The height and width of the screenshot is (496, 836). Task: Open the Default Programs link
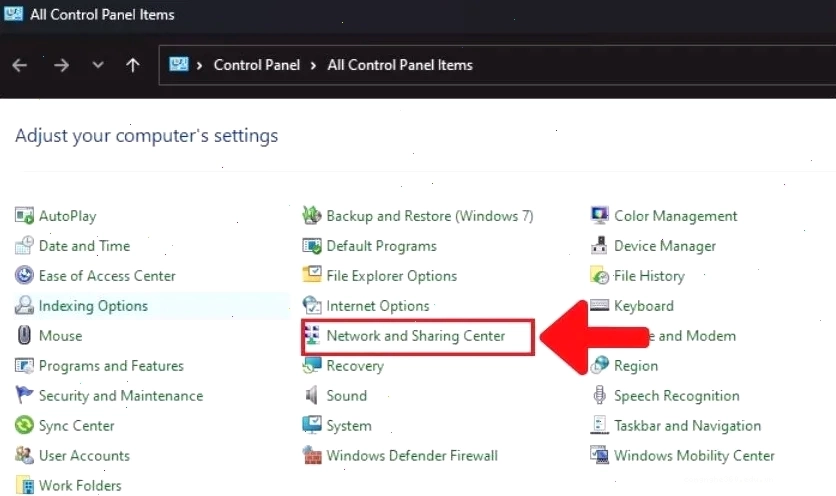click(381, 246)
